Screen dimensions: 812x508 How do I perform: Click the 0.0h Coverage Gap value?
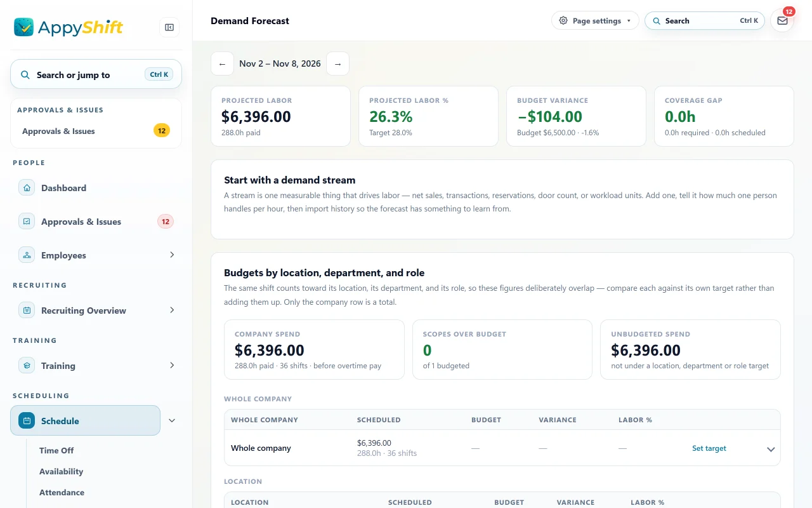point(680,117)
